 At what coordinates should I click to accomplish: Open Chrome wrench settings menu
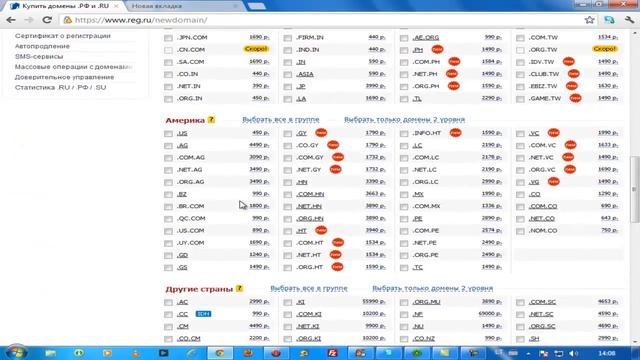point(629,20)
